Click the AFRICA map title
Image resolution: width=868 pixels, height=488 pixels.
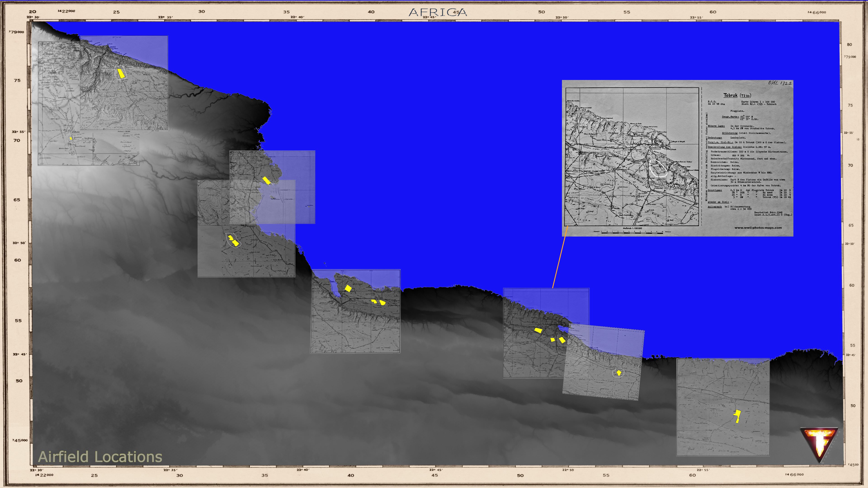pyautogui.click(x=438, y=12)
